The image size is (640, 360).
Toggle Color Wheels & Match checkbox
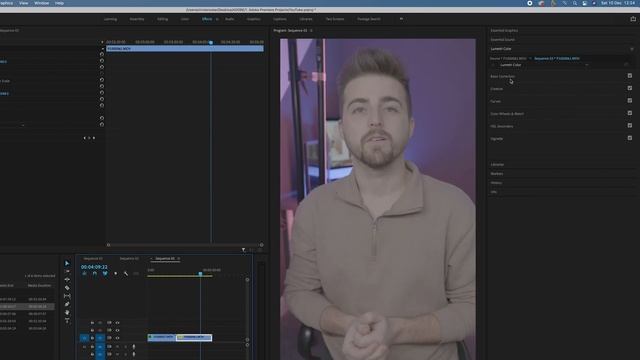(630, 113)
